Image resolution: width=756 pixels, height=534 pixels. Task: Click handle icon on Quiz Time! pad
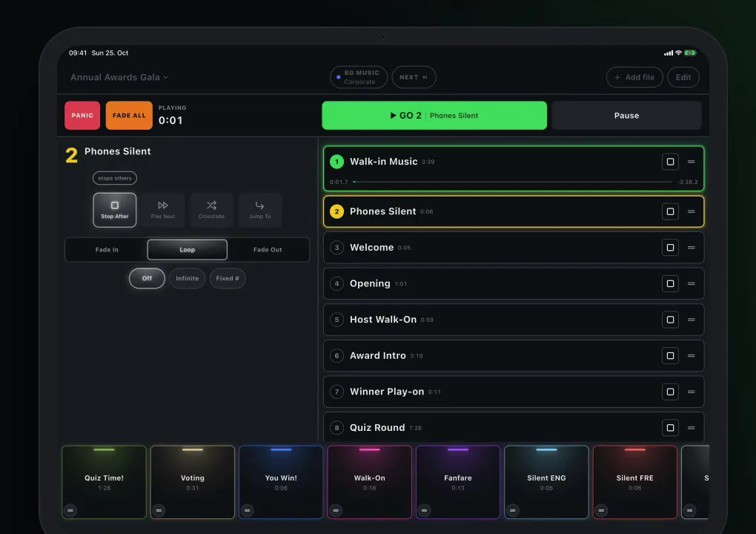click(x=70, y=510)
